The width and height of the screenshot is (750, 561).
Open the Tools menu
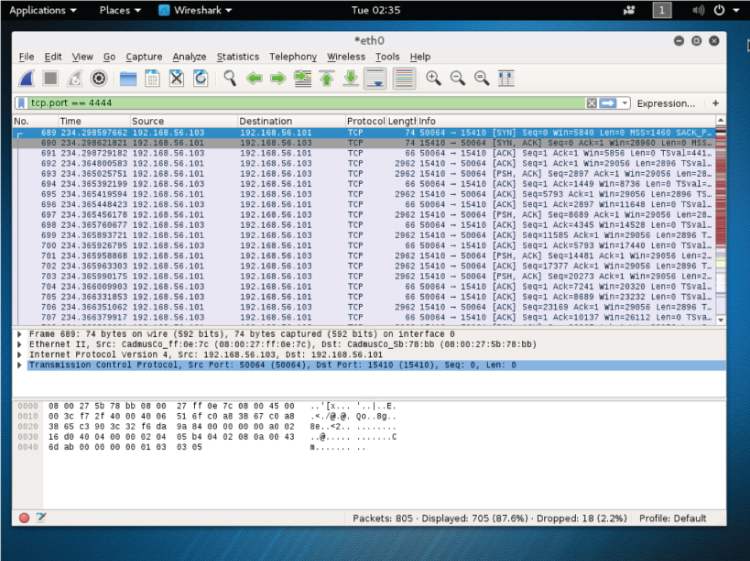tap(387, 56)
